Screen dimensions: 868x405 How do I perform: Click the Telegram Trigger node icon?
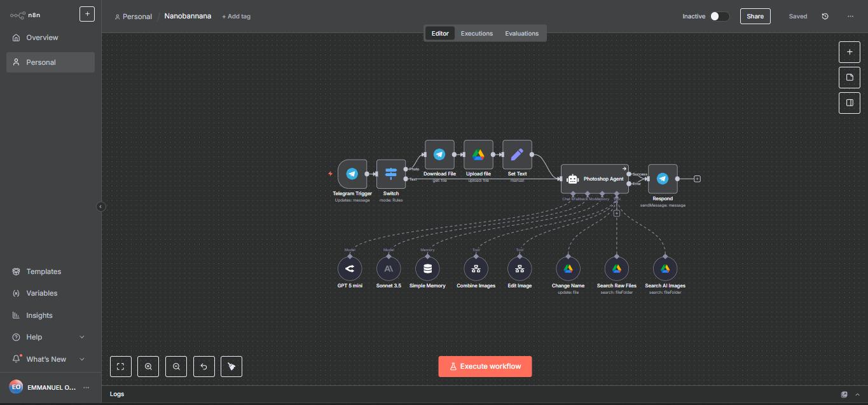352,174
